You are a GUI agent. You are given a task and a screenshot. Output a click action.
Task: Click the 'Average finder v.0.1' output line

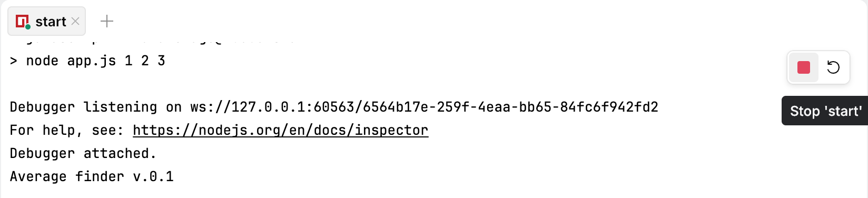point(92,176)
